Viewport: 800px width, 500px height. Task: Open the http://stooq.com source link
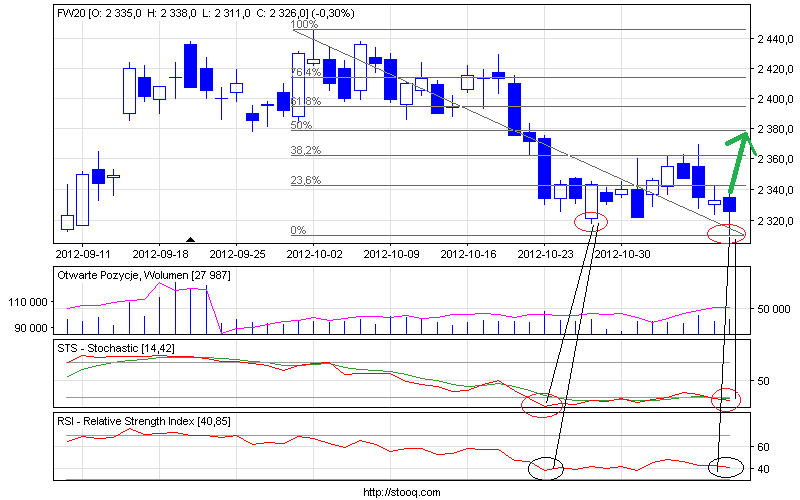pos(402,492)
